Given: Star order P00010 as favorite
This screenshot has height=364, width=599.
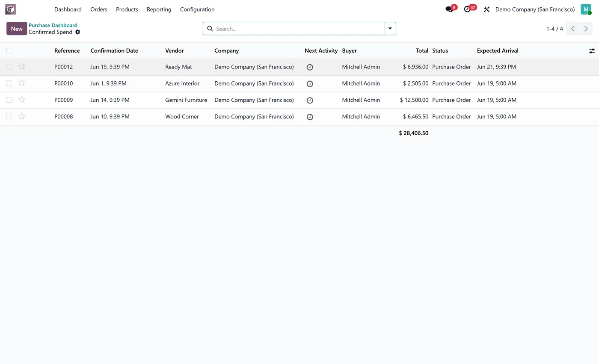Looking at the screenshot, I should tap(22, 83).
